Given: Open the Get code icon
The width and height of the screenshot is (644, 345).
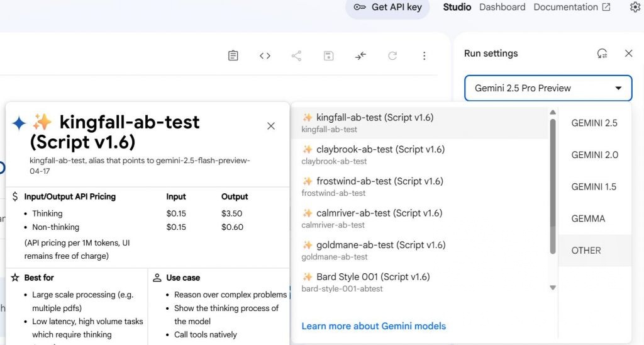Looking at the screenshot, I should (x=265, y=56).
